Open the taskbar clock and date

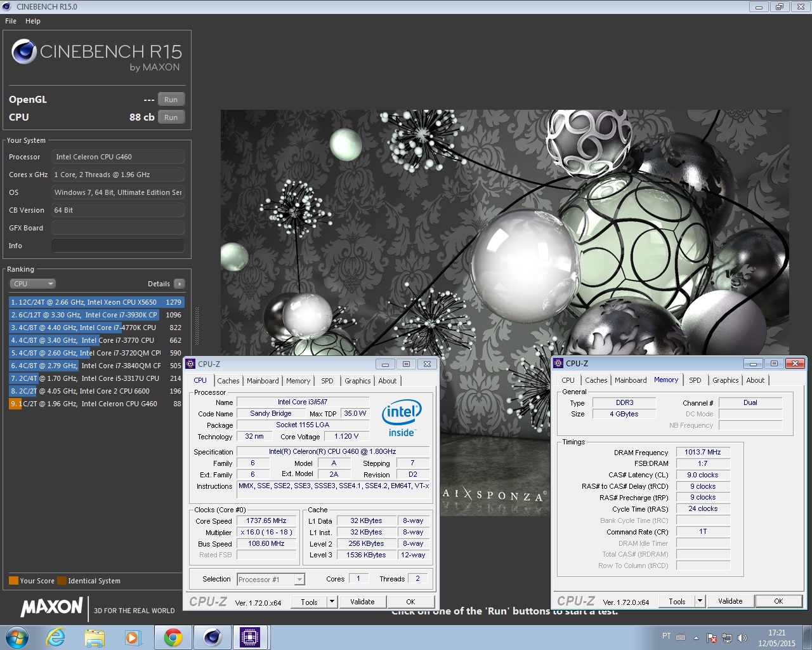click(x=776, y=638)
